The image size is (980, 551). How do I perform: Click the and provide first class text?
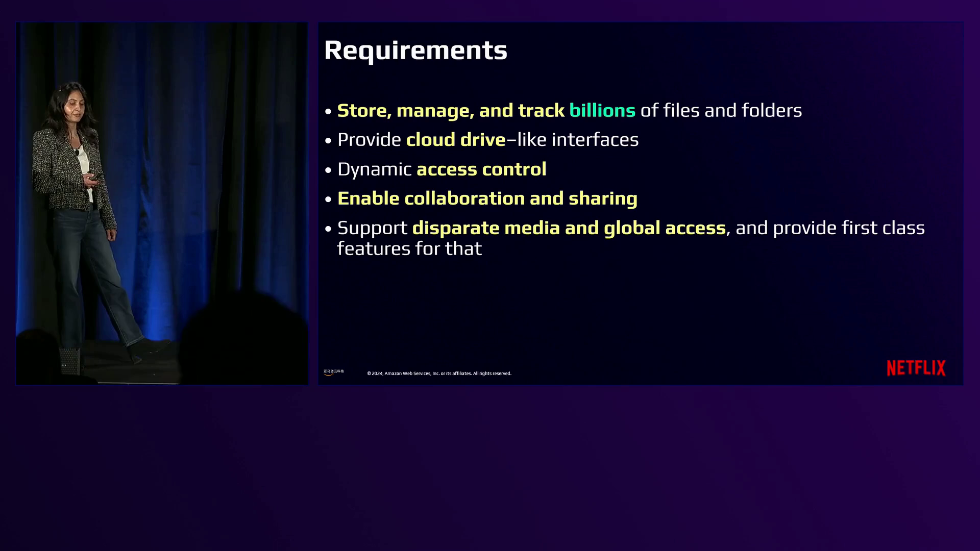[x=829, y=228]
